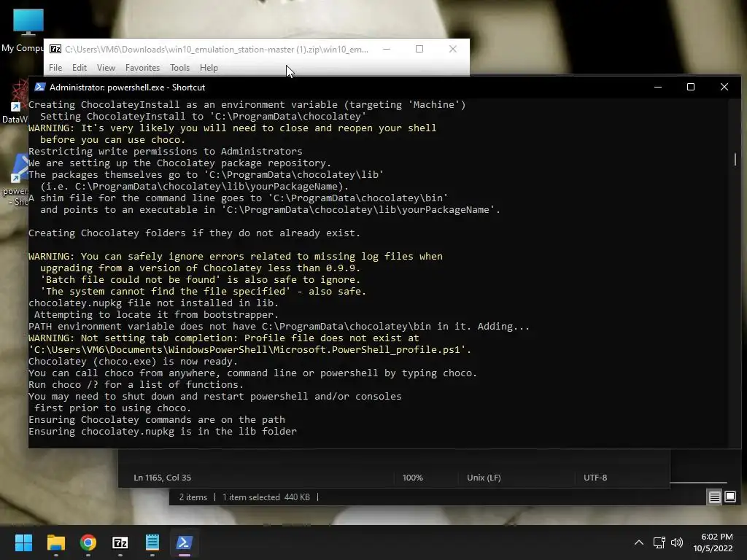
Task: Click the PowerShell taskbar icon
Action: coord(185,542)
